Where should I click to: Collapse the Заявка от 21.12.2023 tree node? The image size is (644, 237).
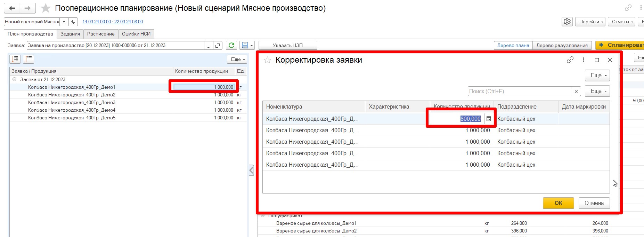tap(15, 79)
